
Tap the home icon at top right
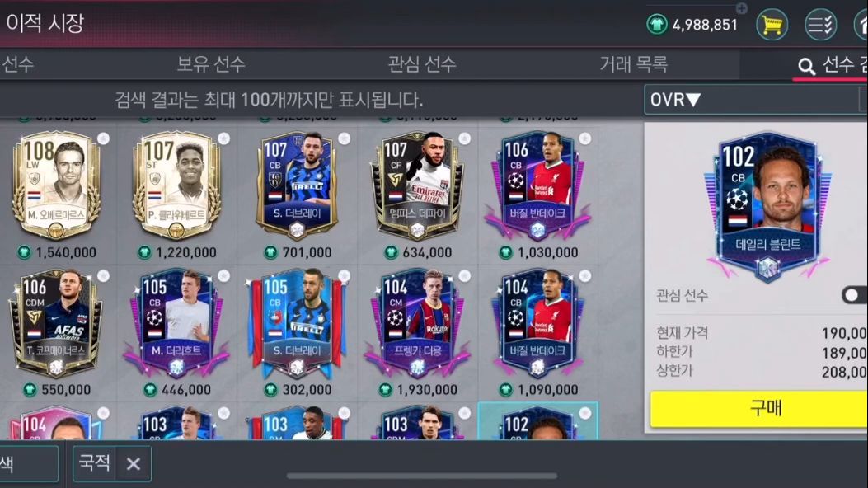(861, 25)
